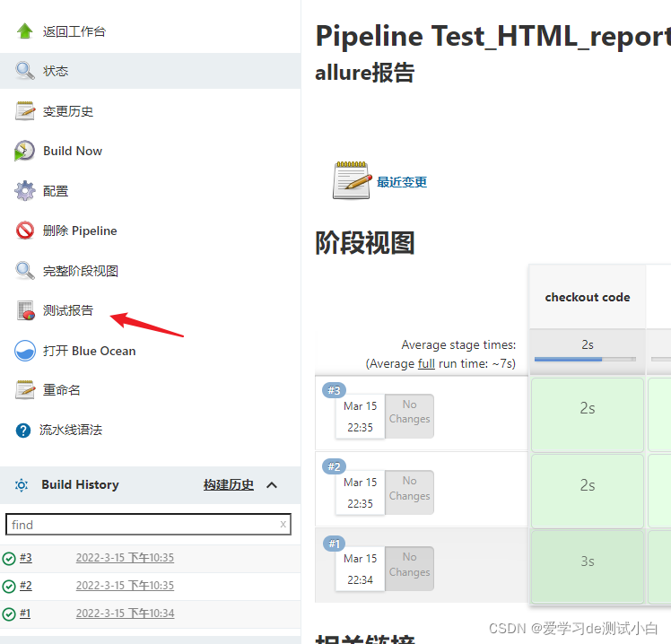Open the 构建历史 trend link
The width and height of the screenshot is (671, 644).
228,484
